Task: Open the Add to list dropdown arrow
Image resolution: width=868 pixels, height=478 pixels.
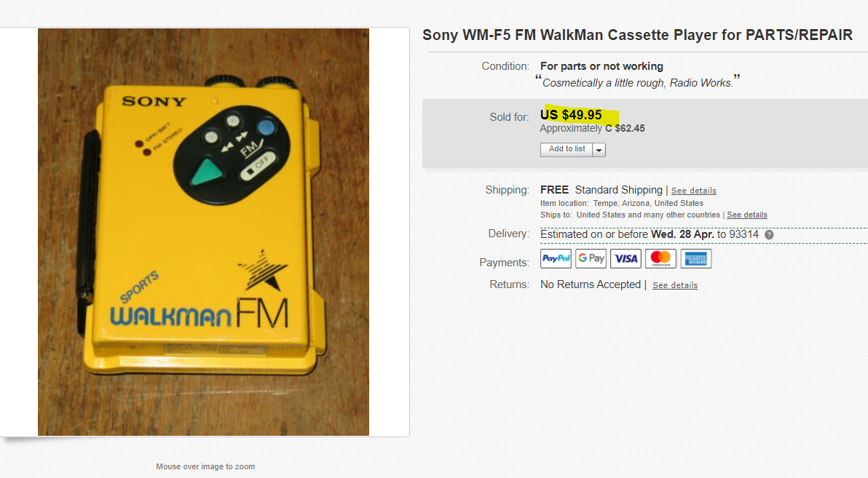Action: click(599, 150)
